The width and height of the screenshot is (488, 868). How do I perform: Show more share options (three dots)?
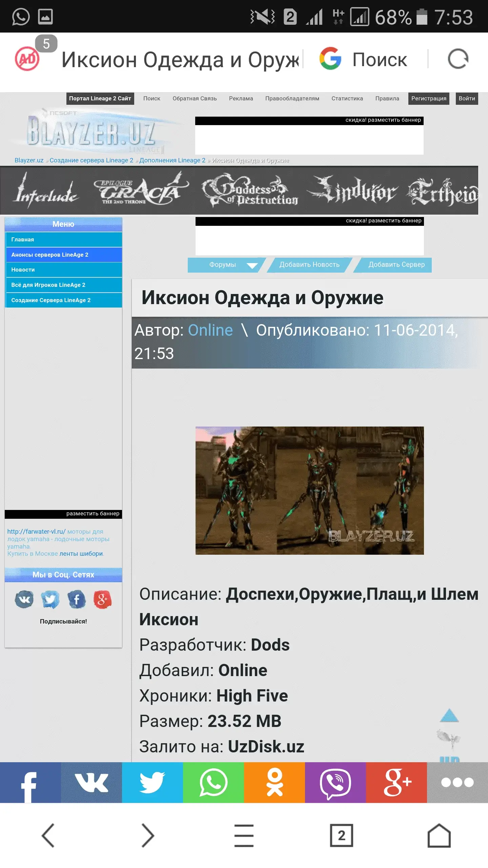(457, 783)
